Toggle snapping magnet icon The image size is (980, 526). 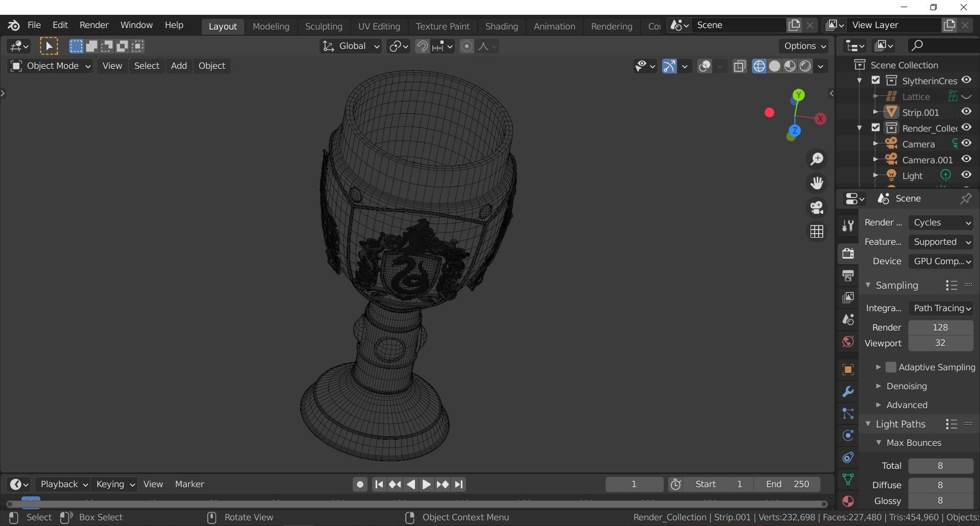(x=422, y=46)
